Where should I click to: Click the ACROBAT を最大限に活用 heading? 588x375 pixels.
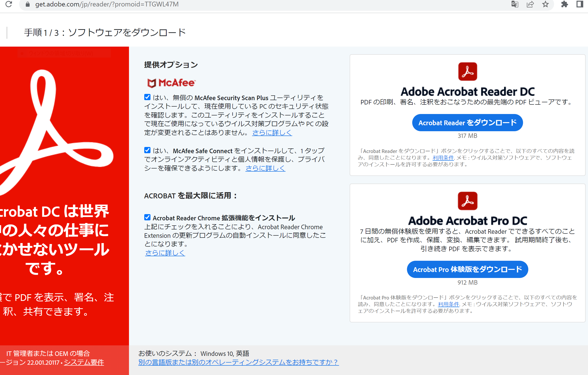tap(191, 196)
